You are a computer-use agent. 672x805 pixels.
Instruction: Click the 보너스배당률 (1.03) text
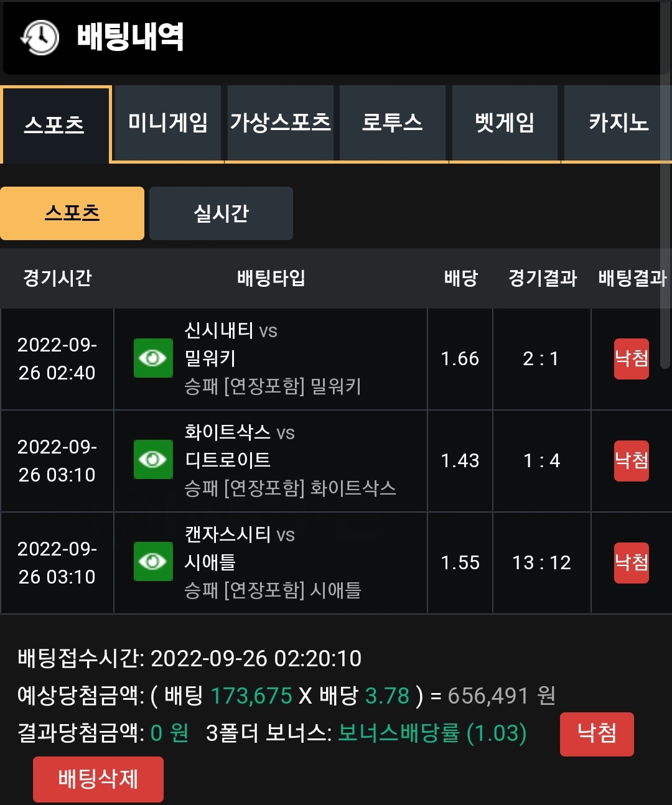pos(432,733)
